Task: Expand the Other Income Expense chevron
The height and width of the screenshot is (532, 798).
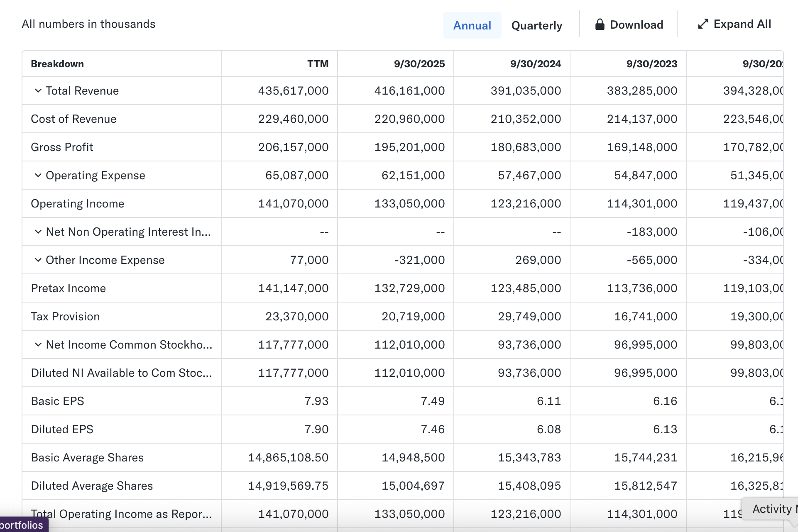Action: click(x=38, y=260)
